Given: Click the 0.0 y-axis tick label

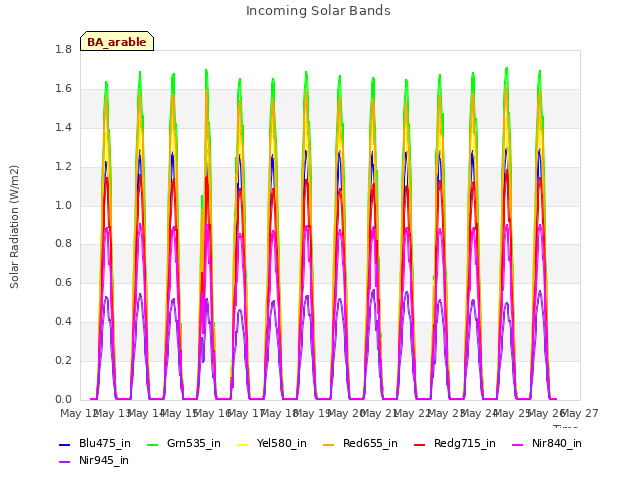Looking at the screenshot, I should click(x=63, y=399).
